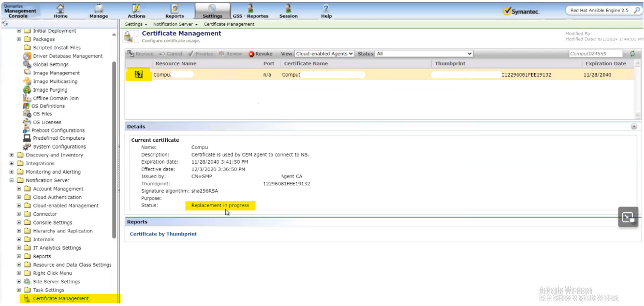Open the Settings breadcrumb menu
644x306 pixels.
[136, 24]
